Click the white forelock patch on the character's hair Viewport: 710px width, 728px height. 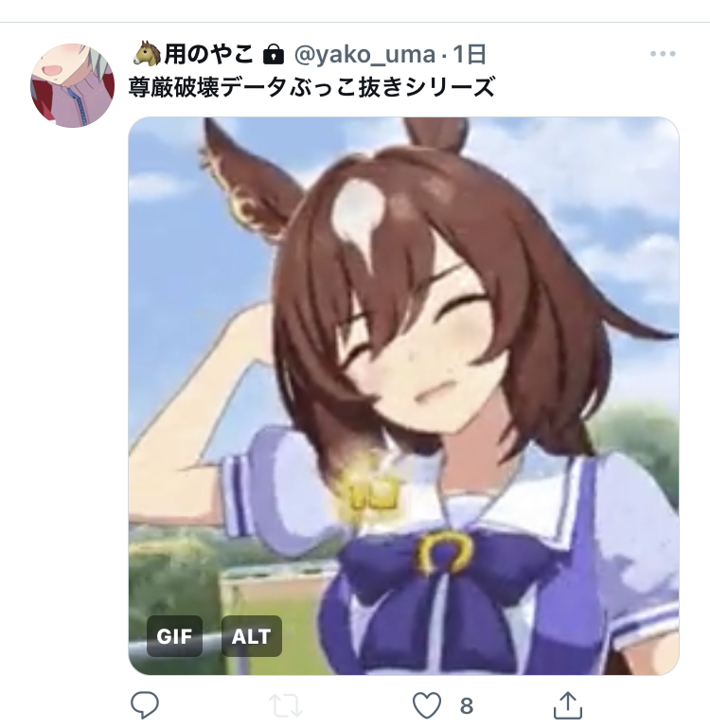(x=357, y=217)
